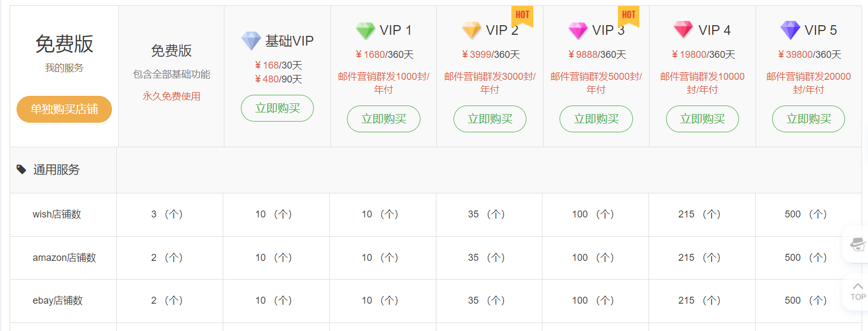Jump back to page top with TOP arrow
The height and width of the screenshot is (331, 868).
858,291
